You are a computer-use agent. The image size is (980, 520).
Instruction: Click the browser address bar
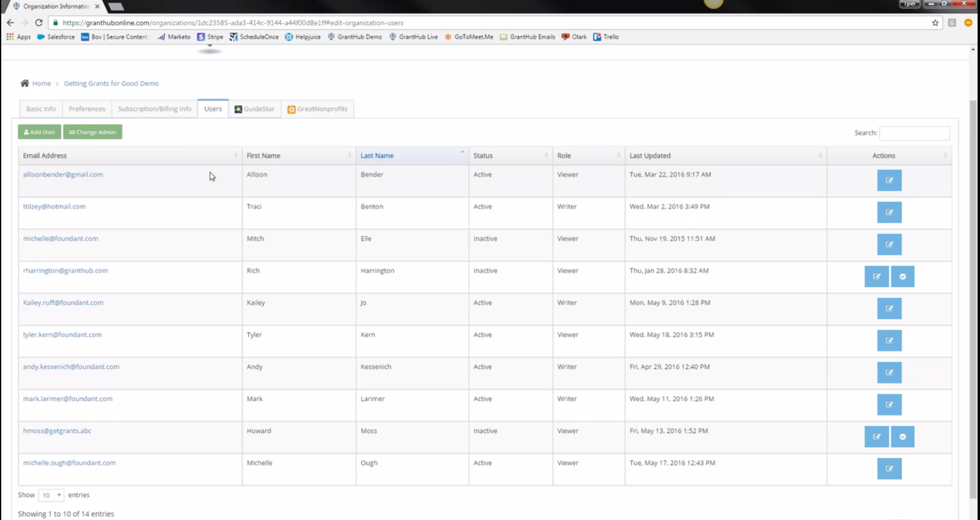(488, 23)
